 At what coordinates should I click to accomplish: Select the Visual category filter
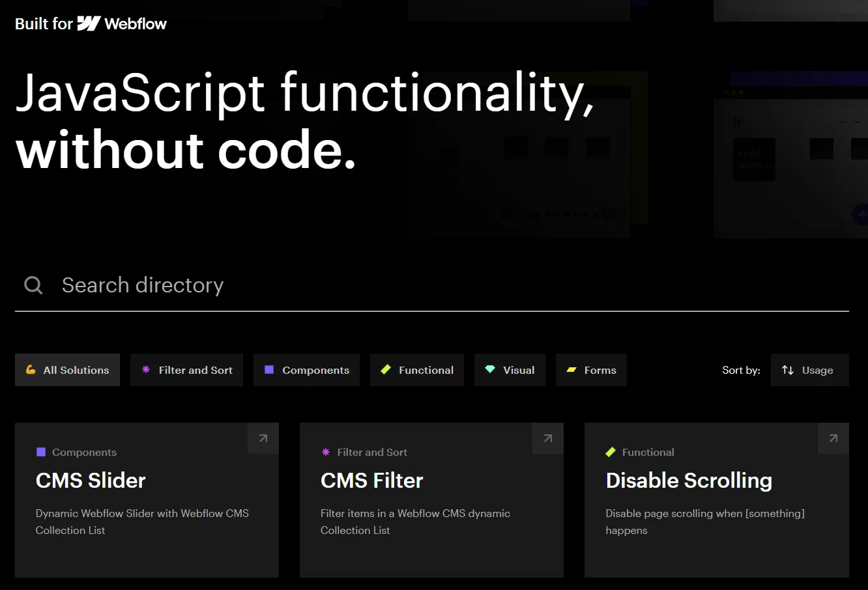point(510,370)
